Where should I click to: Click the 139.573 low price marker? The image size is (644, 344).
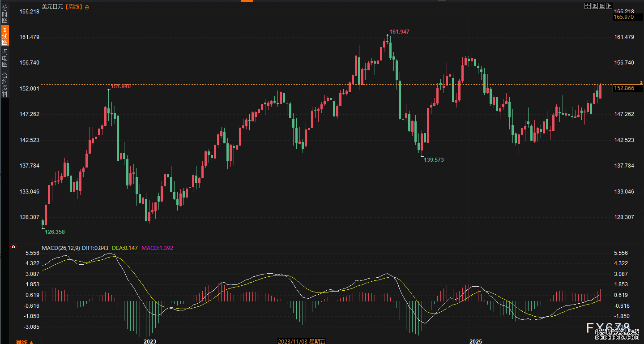[x=434, y=159]
